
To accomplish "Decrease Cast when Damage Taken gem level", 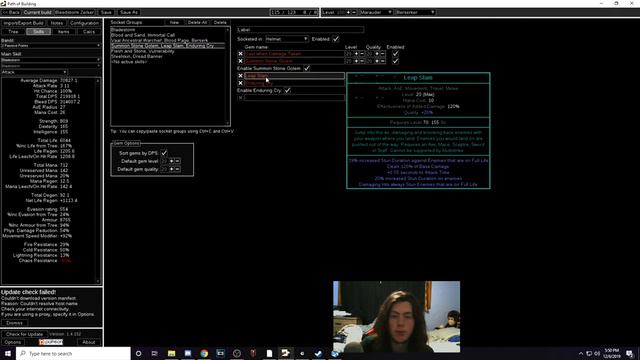I will [x=362, y=53].
